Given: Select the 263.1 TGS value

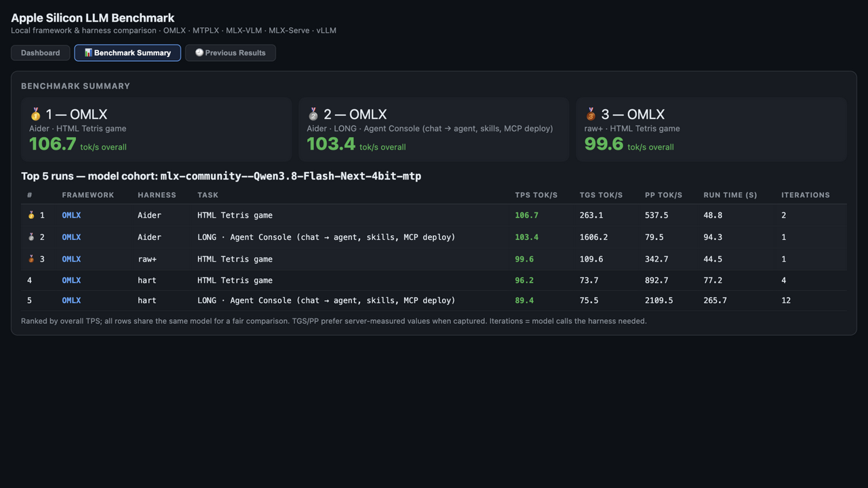Looking at the screenshot, I should coord(591,216).
